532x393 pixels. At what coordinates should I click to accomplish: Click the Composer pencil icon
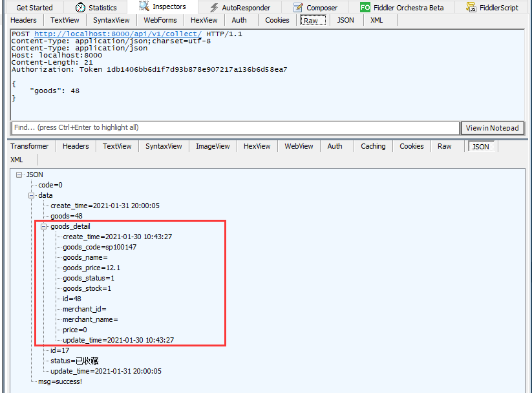[298, 7]
